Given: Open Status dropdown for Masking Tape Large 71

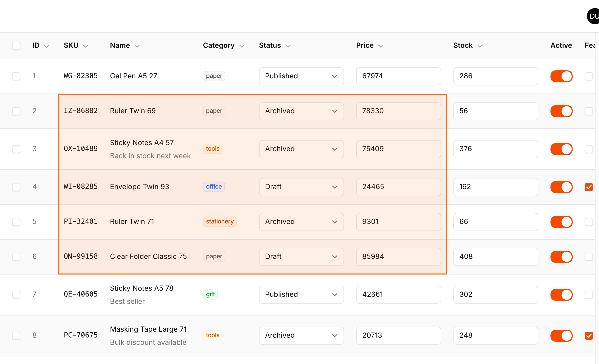Looking at the screenshot, I should pyautogui.click(x=301, y=335).
